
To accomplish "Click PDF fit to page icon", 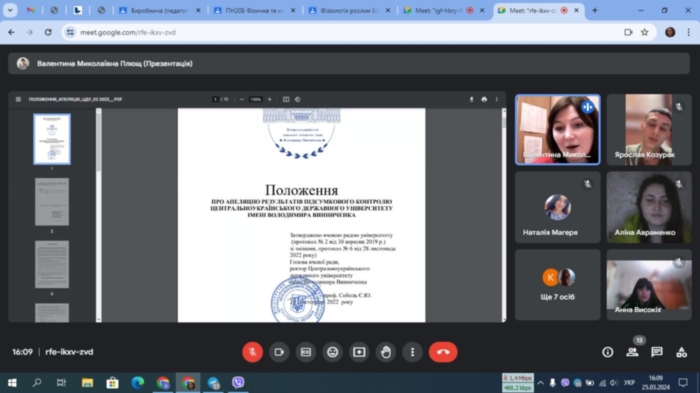I will [286, 99].
